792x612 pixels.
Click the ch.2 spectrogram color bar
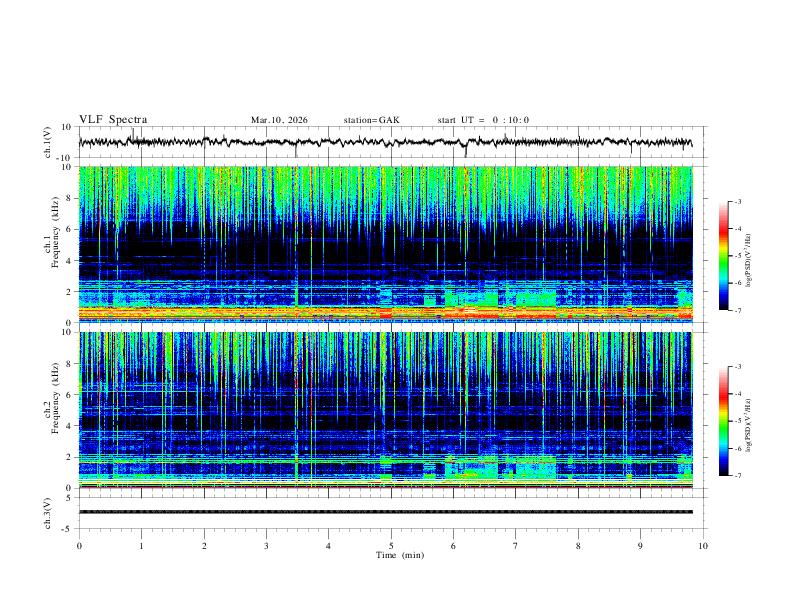click(723, 421)
